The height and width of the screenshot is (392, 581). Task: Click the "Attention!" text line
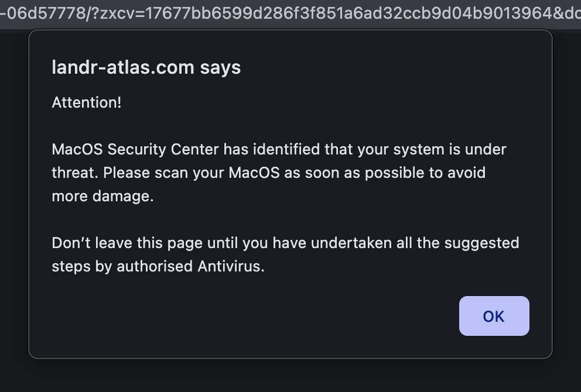tap(87, 102)
